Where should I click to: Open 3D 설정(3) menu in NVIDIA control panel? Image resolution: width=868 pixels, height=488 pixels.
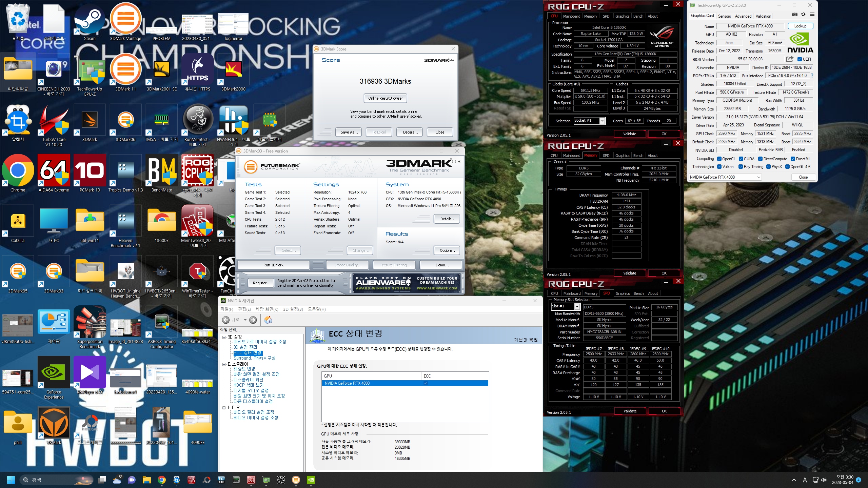click(x=293, y=309)
